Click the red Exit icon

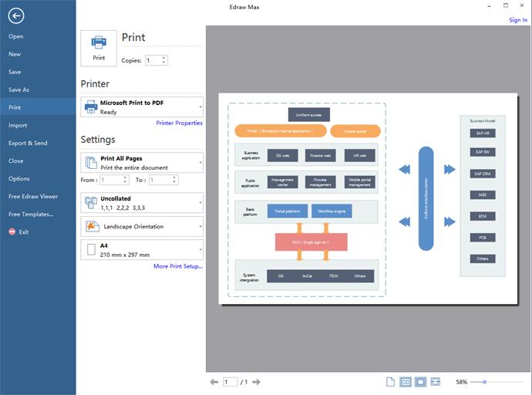coord(12,231)
